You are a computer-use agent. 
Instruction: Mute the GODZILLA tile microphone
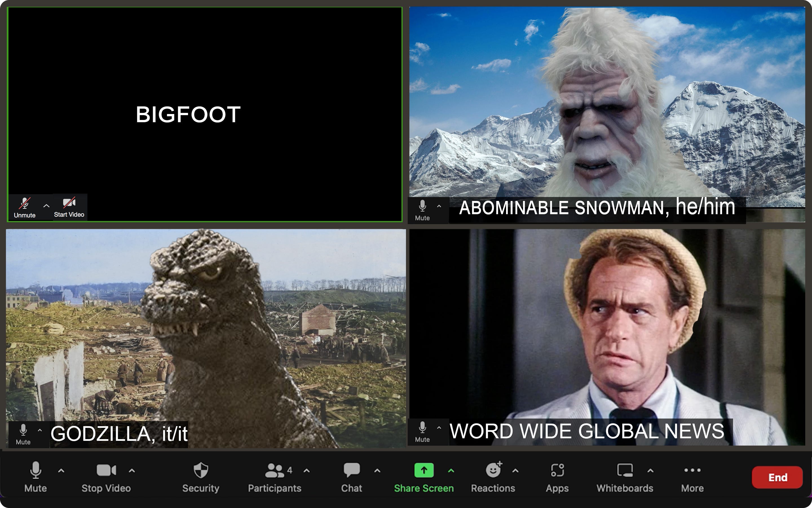23,434
